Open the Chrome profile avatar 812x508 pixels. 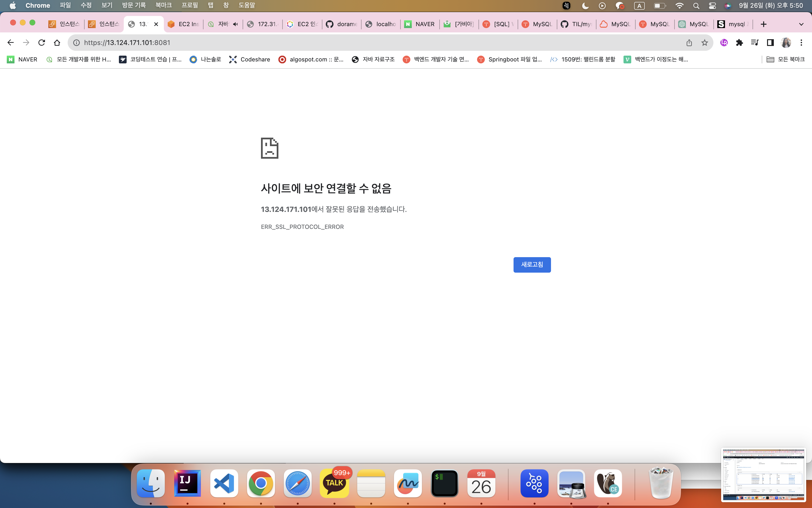[786, 43]
